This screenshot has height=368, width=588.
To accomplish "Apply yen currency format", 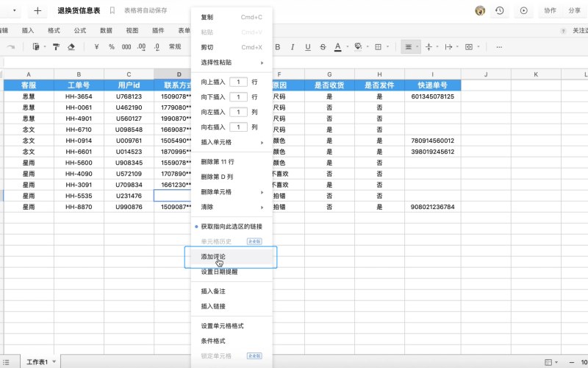I will pyautogui.click(x=96, y=47).
